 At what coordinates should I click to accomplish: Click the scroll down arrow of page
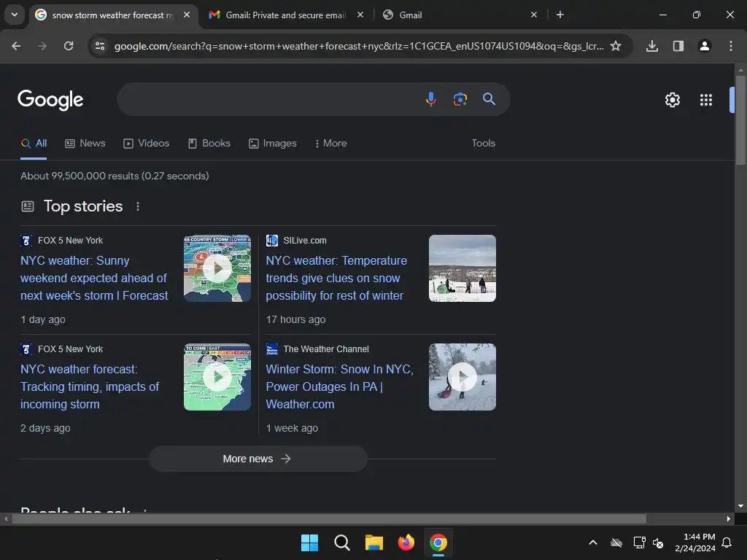740,506
